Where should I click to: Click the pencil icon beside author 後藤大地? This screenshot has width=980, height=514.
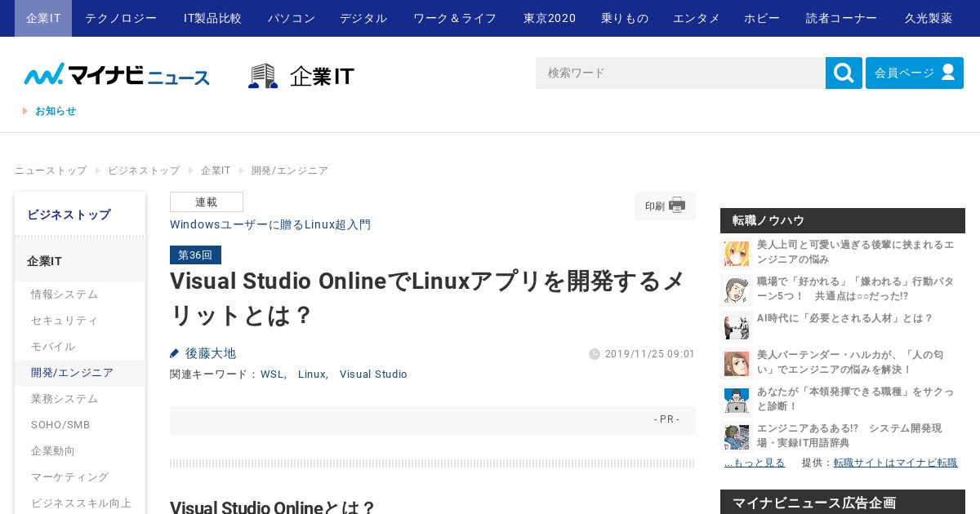[174, 353]
